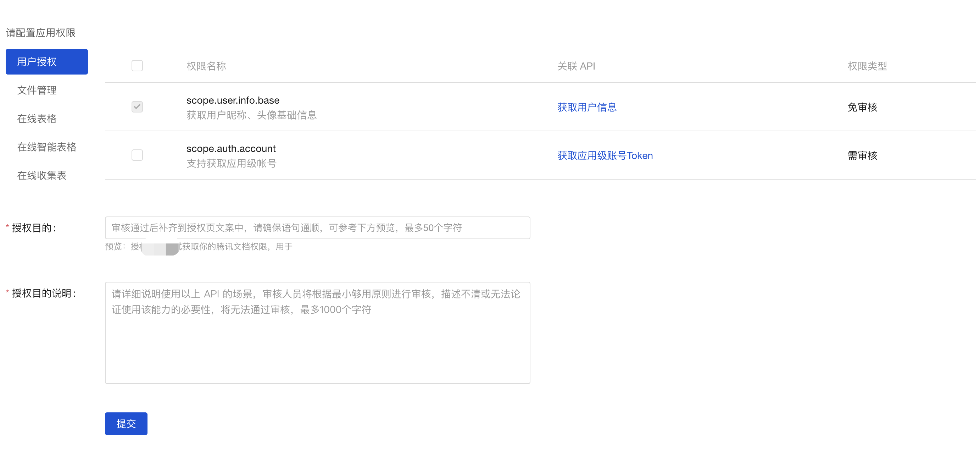Open the 在线收集表 tab
The image size is (980, 450).
[41, 175]
